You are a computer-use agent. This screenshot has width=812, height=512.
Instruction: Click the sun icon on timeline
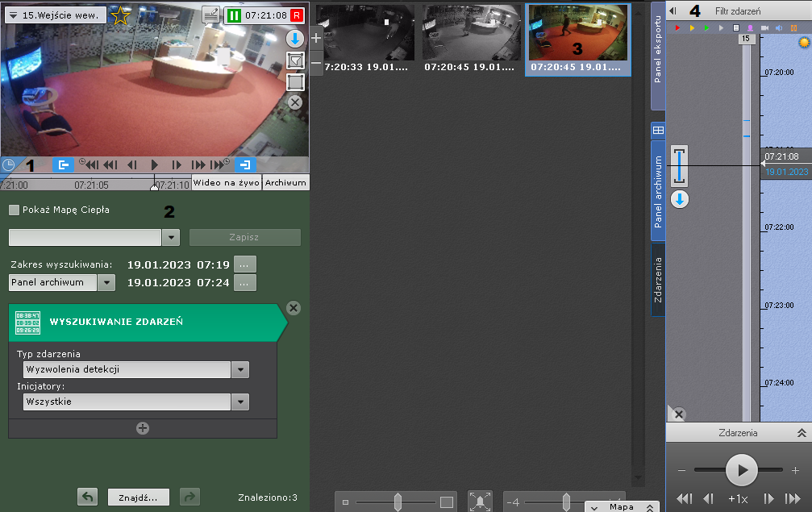804,43
